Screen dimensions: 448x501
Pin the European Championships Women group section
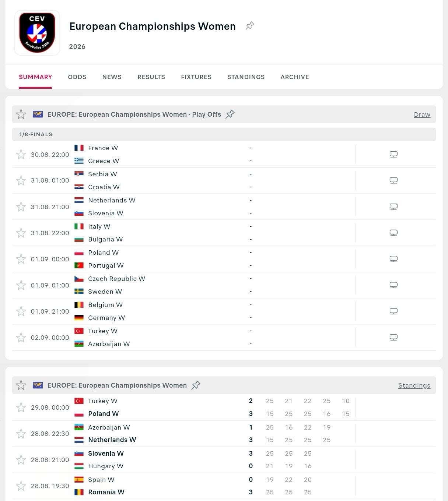pos(196,385)
